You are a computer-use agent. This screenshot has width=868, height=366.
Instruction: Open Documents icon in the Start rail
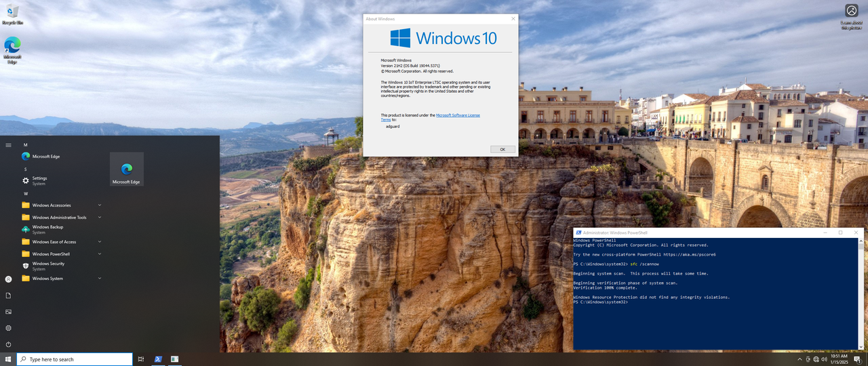coord(8,296)
